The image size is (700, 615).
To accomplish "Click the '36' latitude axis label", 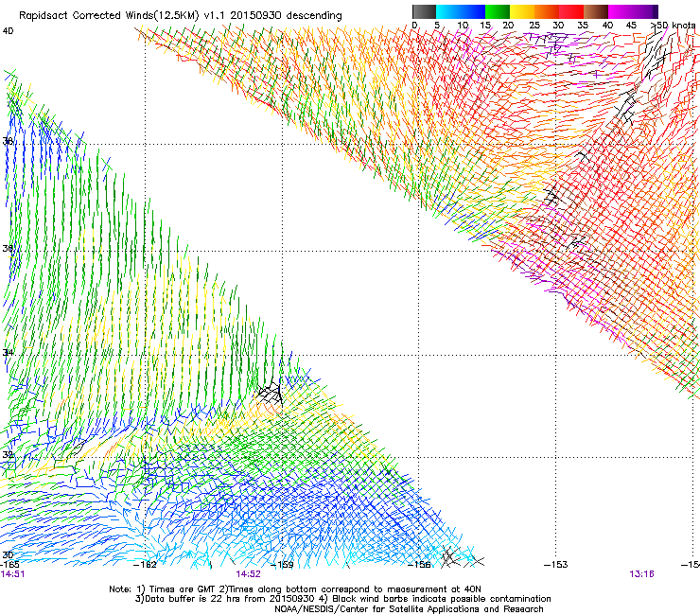I will click(x=8, y=248).
